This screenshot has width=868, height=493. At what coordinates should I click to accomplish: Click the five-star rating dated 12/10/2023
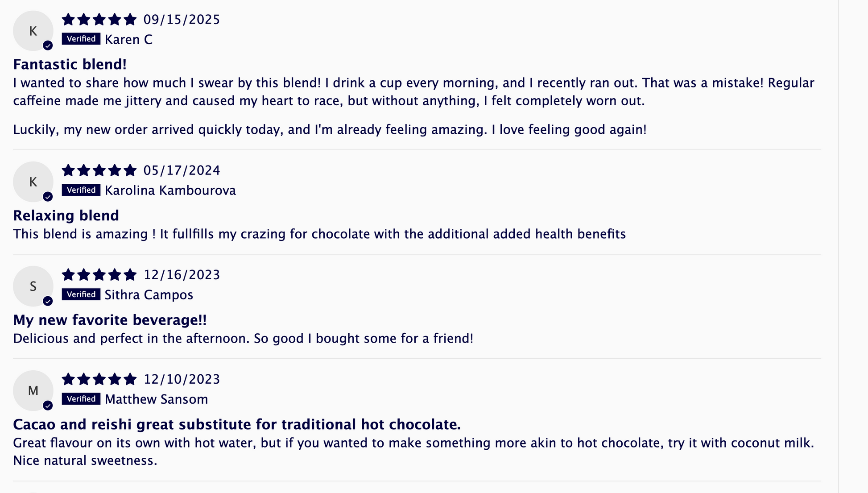[x=99, y=379]
